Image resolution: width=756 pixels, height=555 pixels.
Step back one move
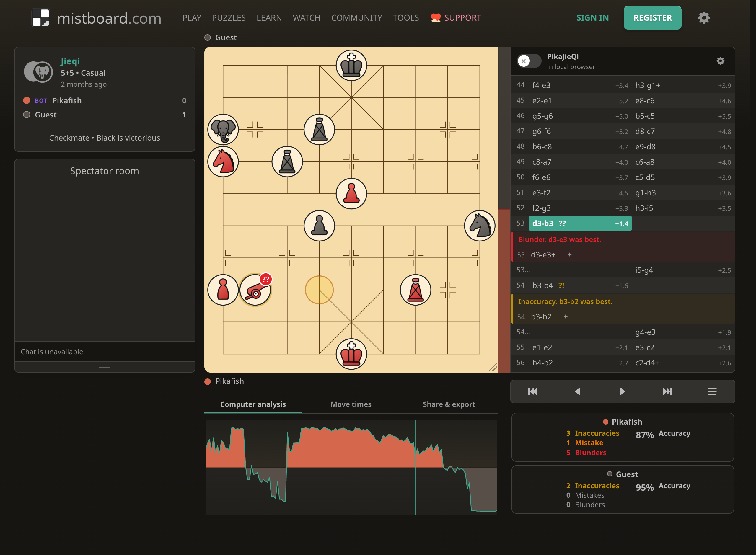click(578, 391)
